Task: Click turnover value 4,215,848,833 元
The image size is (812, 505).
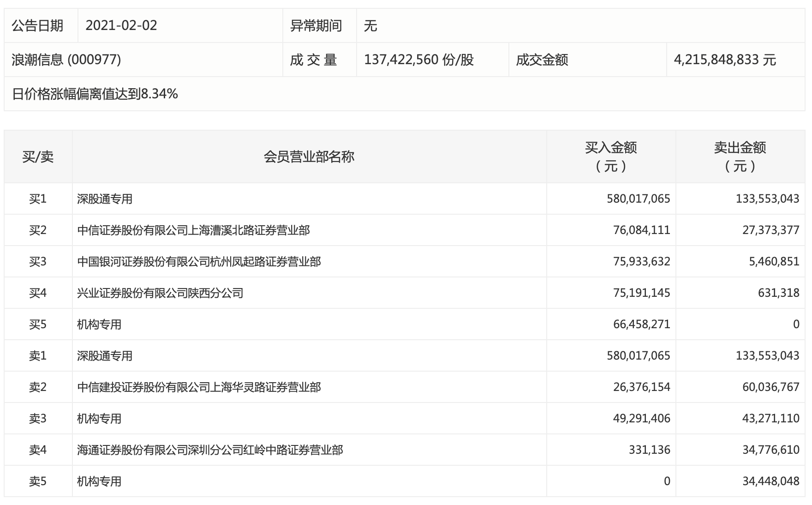Action: tap(725, 60)
